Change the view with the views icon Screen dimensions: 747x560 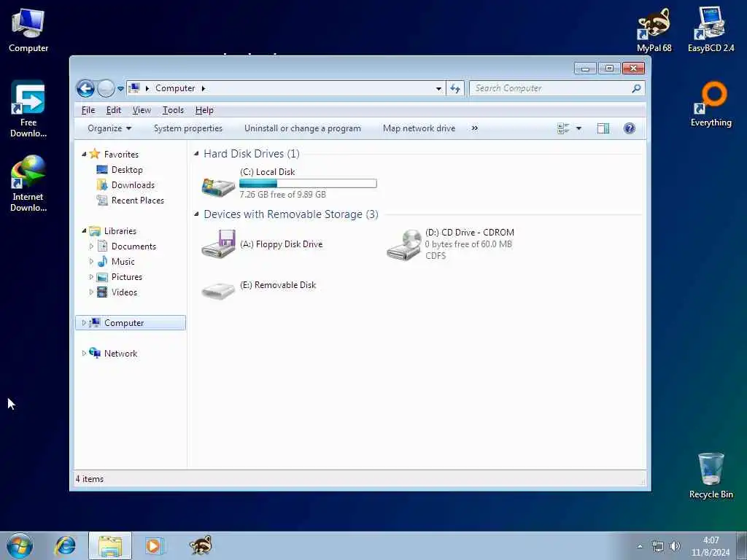[563, 128]
